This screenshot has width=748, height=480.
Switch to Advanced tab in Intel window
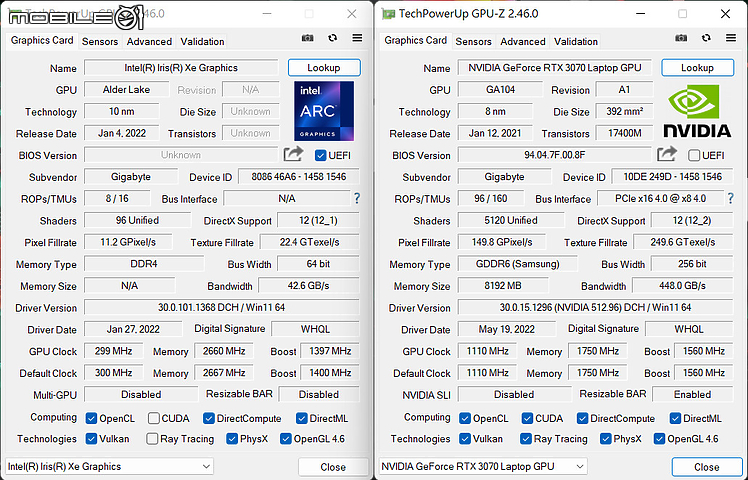(x=149, y=42)
